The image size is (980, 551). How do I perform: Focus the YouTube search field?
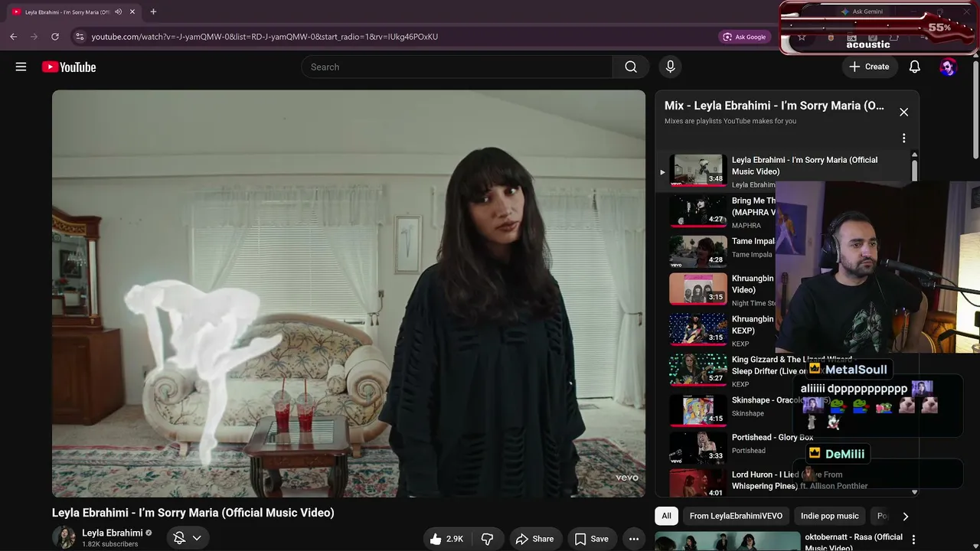[x=457, y=67]
